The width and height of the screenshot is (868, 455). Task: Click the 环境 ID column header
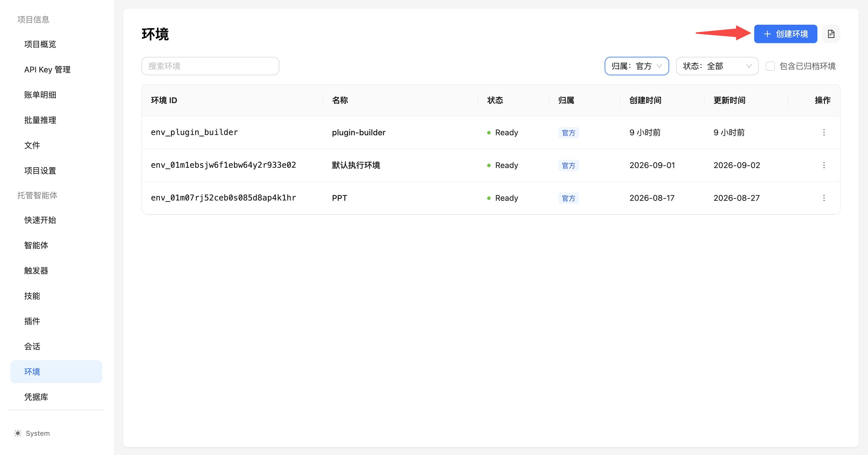pyautogui.click(x=164, y=100)
